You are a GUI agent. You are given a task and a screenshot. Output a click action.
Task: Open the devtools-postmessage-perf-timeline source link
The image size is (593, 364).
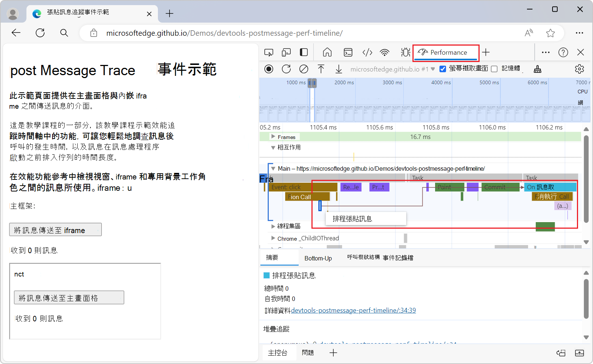[353, 310]
